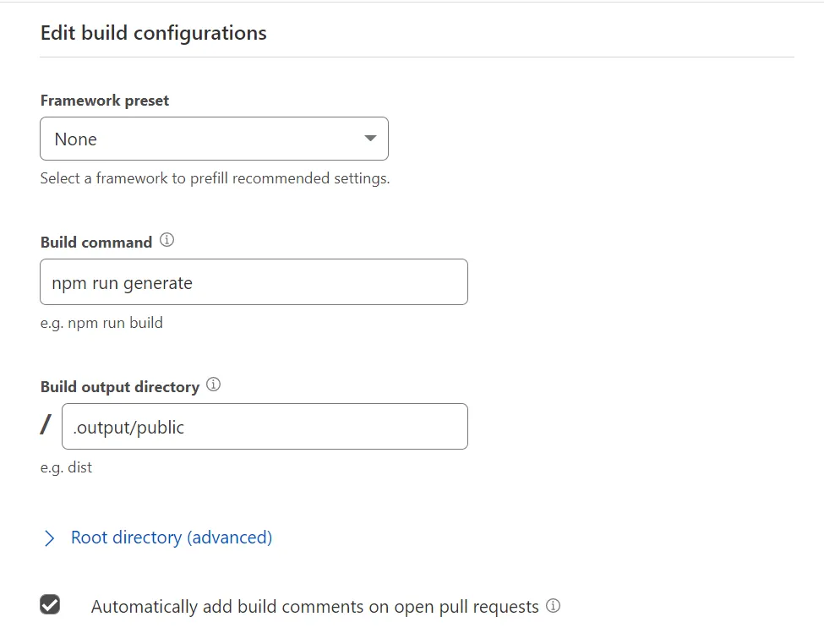Click the 'Edit build configurations' heading
The width and height of the screenshot is (824, 644).
tap(154, 33)
